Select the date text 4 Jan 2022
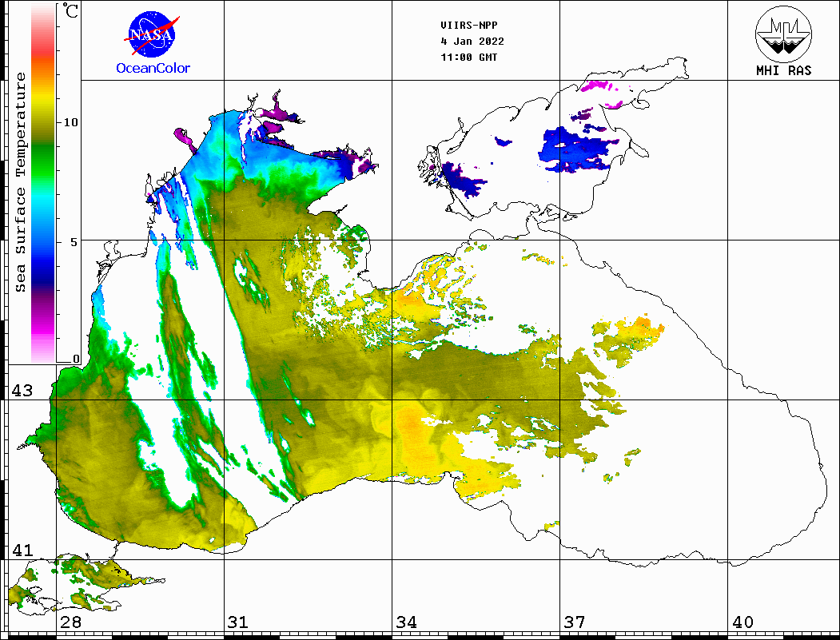 472,42
